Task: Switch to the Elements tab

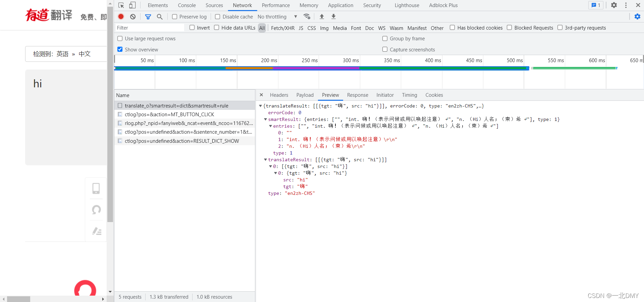Action: click(x=158, y=5)
